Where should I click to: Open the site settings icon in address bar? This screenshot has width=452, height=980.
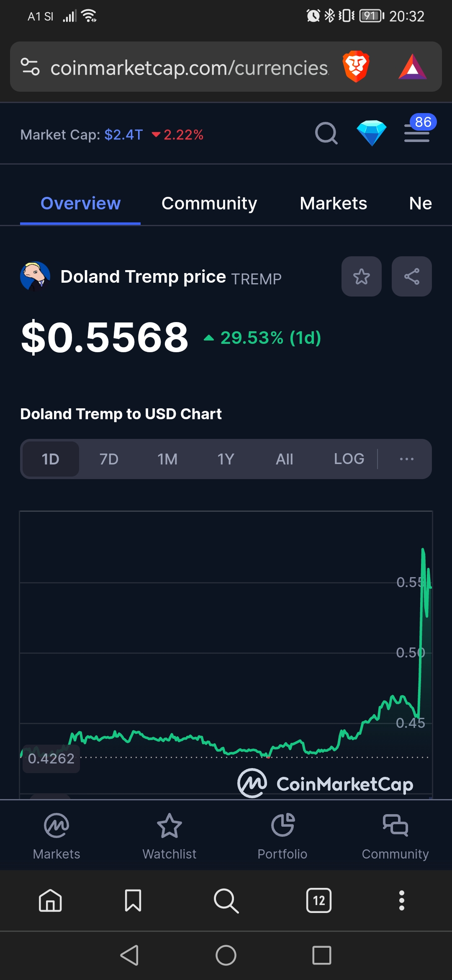click(x=30, y=67)
